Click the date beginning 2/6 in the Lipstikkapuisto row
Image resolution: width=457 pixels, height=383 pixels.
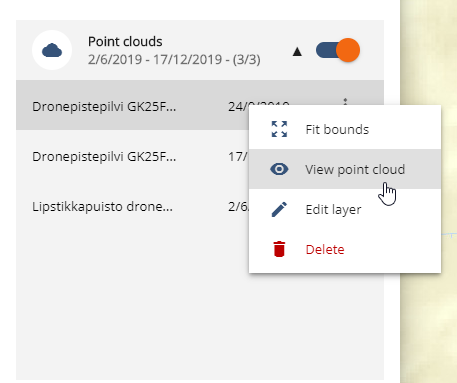point(238,206)
